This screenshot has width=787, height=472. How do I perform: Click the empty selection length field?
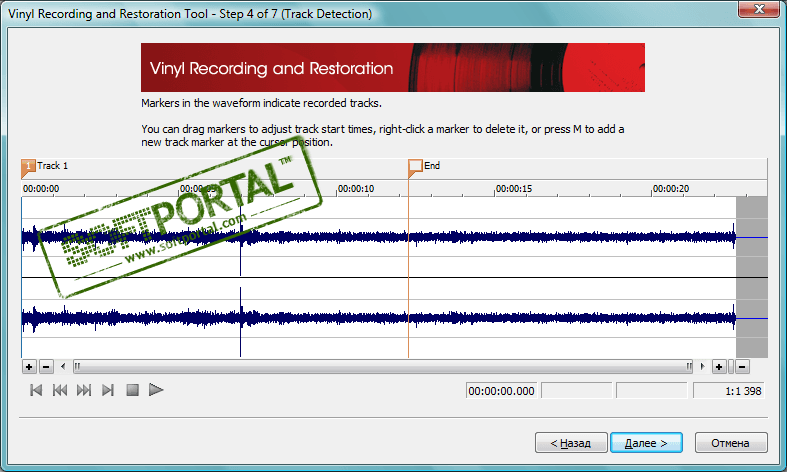pos(651,391)
